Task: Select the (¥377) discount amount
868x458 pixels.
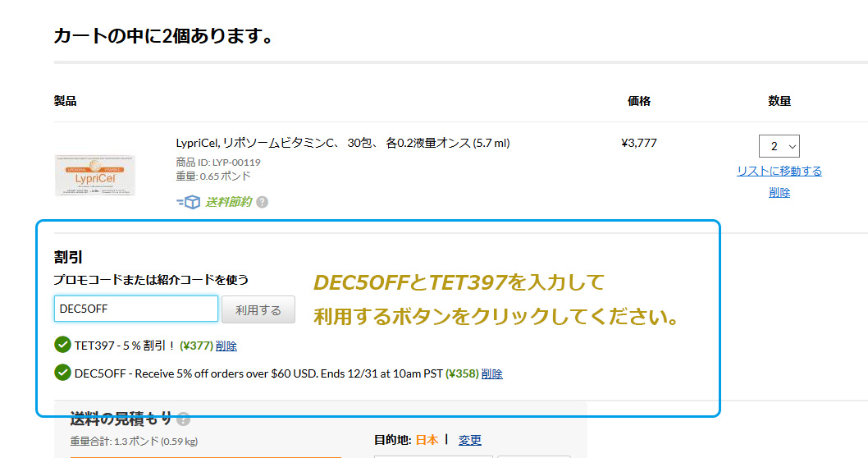Action: [196, 346]
